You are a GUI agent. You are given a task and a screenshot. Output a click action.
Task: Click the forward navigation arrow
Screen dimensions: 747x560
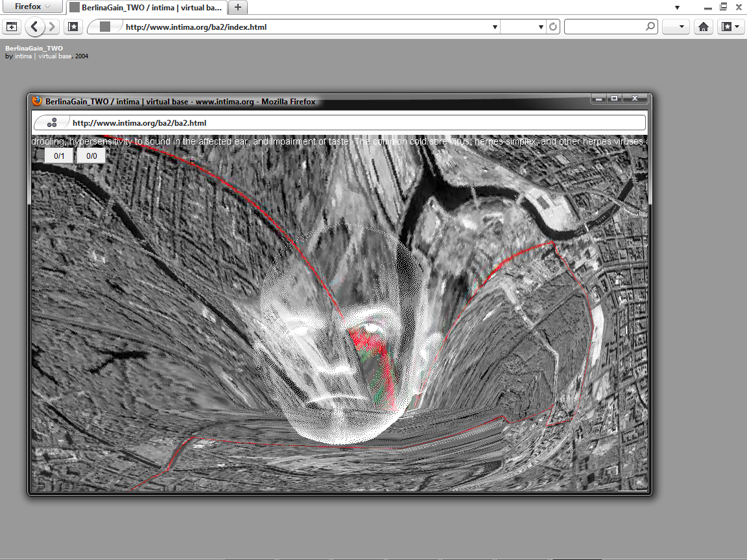coord(53,27)
